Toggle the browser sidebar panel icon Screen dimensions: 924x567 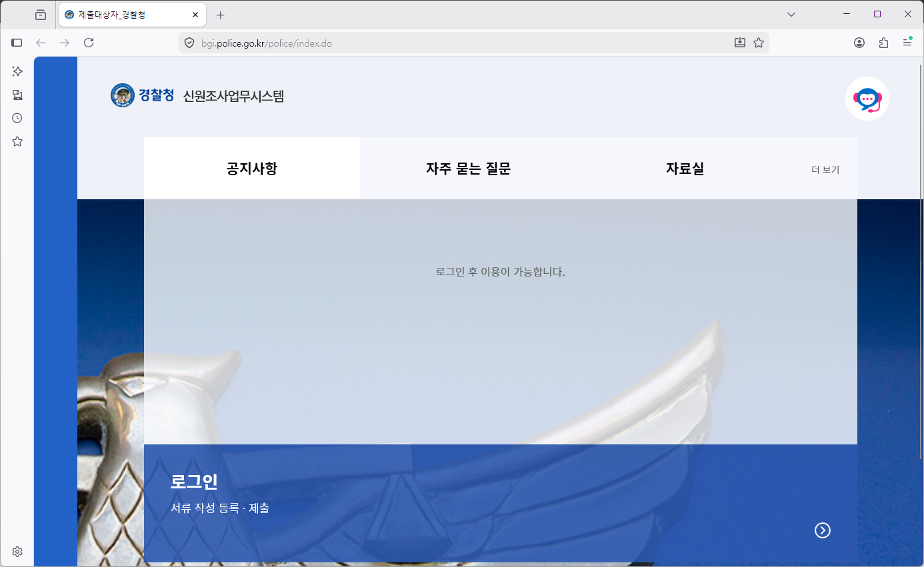click(x=17, y=43)
